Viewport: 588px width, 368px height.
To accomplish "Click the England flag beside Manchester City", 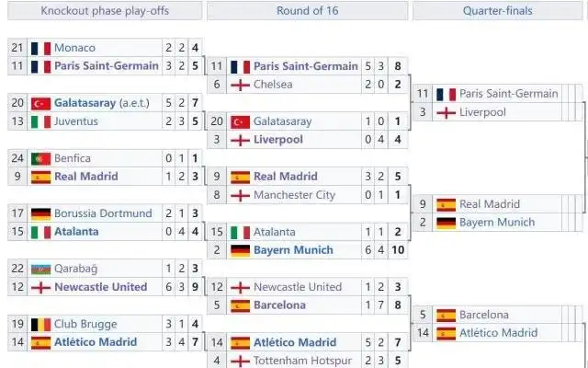I will click(x=240, y=195).
